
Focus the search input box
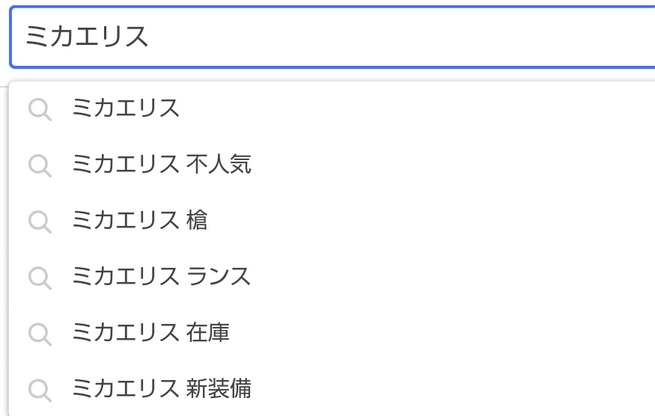[x=332, y=37]
